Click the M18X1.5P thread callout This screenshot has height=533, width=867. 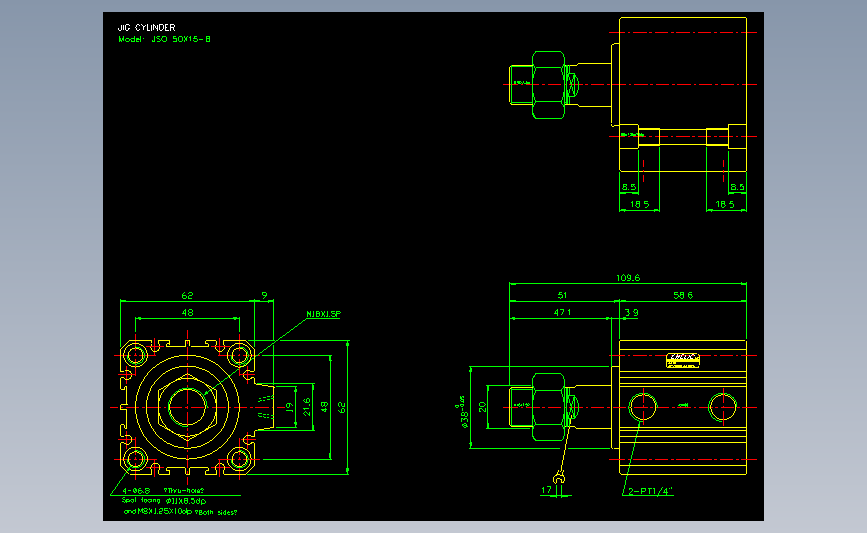coord(324,314)
